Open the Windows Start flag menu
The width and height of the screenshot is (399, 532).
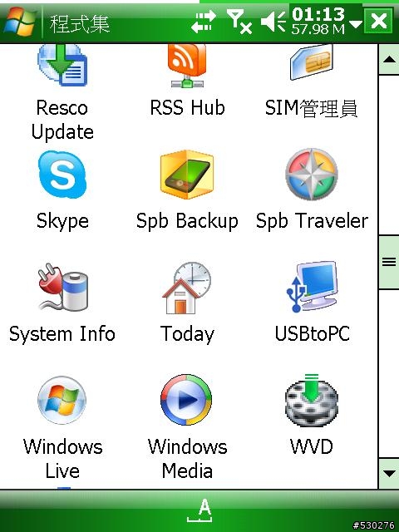(x=20, y=22)
